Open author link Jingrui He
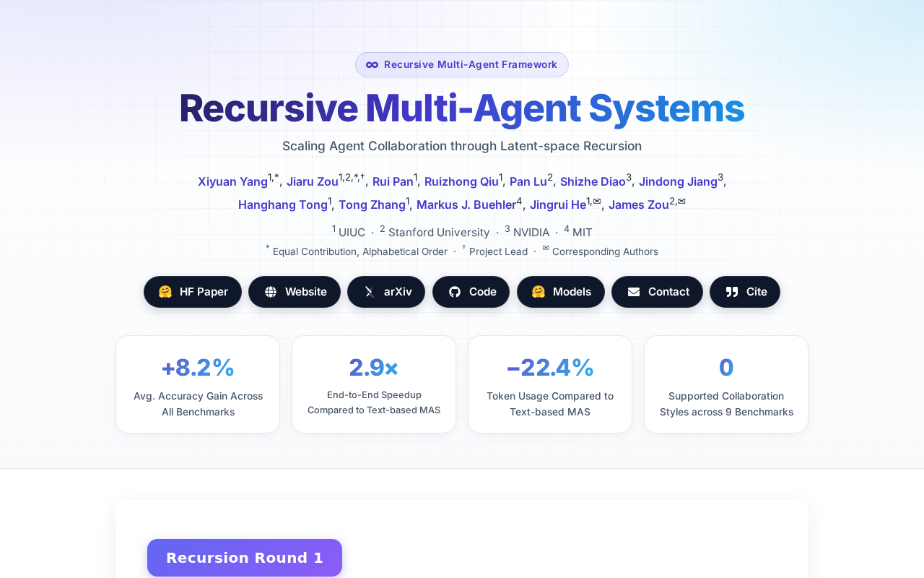Viewport: 924px width, 578px height. point(558,205)
